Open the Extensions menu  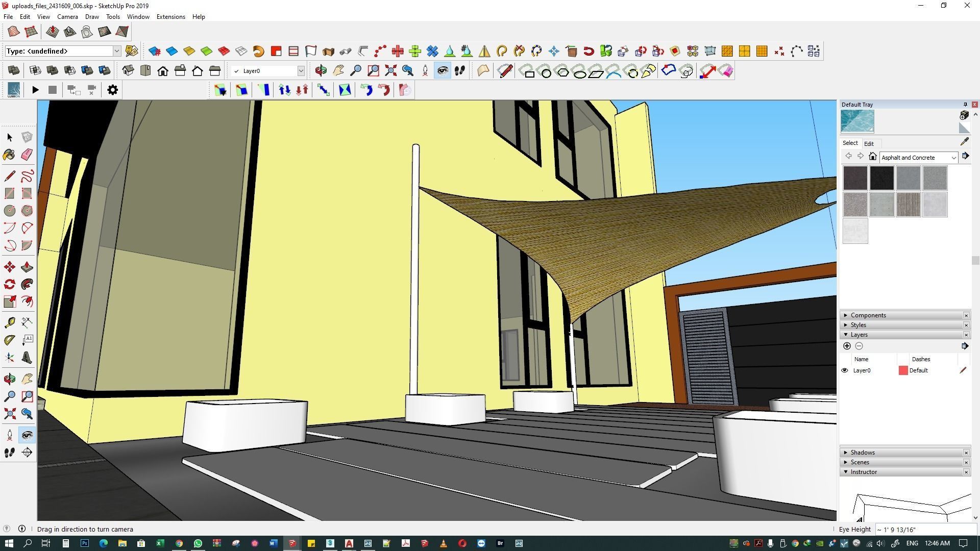[x=170, y=17]
